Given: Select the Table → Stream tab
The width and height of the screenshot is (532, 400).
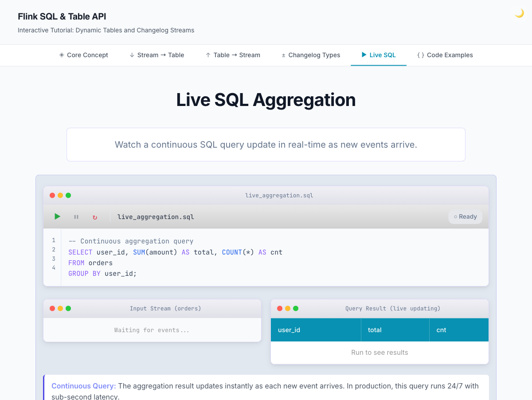Looking at the screenshot, I should point(233,55).
